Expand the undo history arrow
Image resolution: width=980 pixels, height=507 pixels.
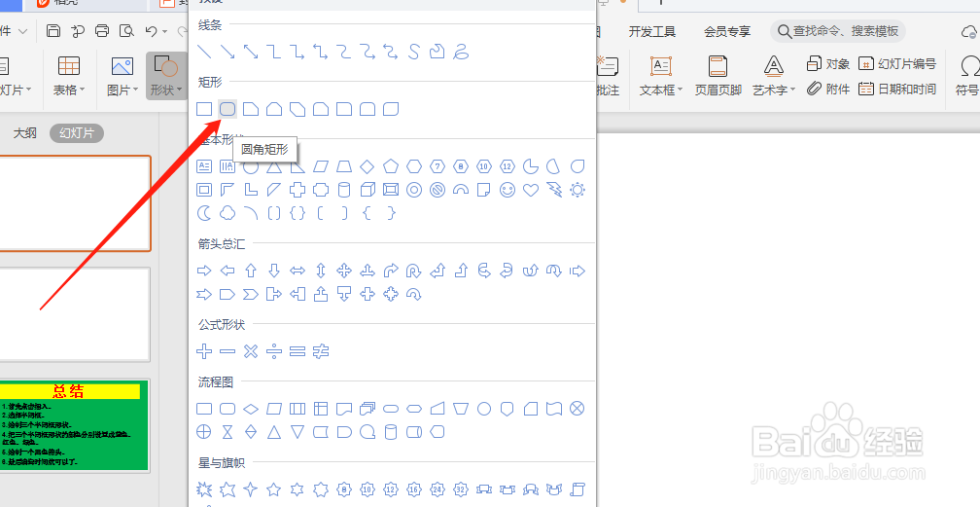165,31
